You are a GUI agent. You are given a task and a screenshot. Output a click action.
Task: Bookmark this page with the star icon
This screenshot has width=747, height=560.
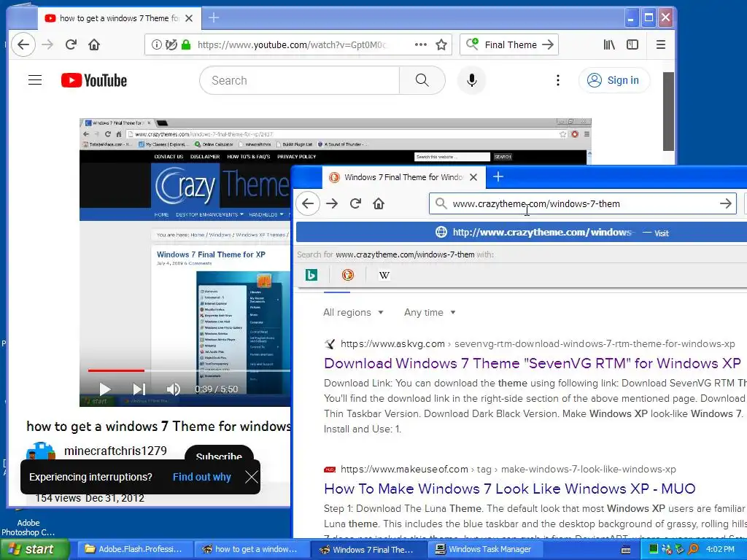point(441,44)
